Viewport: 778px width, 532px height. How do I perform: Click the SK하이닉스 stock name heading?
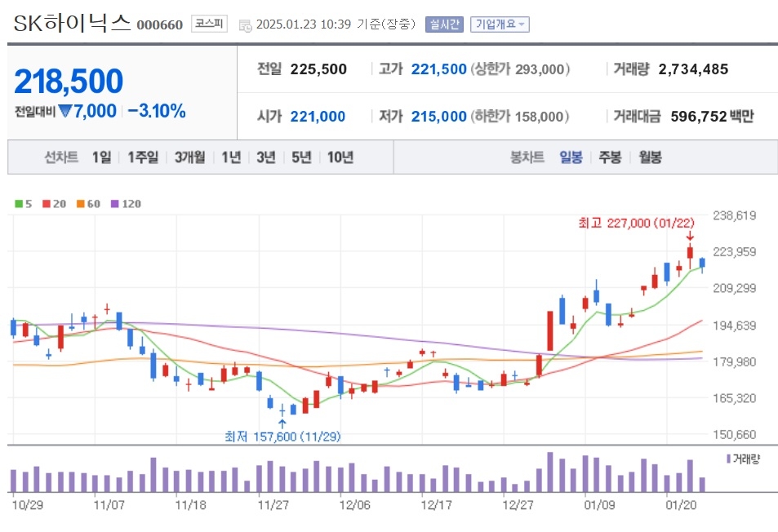tap(72, 23)
